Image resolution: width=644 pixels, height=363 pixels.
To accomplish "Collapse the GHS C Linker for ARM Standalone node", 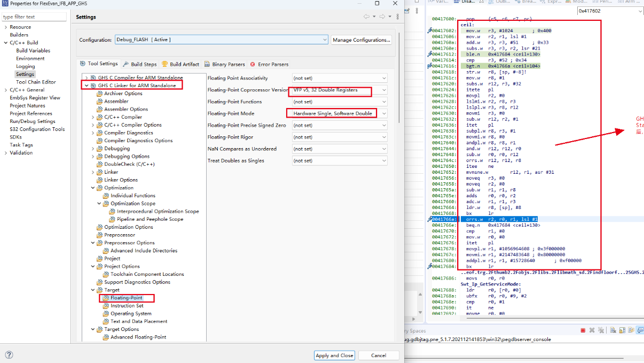I will (x=87, y=86).
